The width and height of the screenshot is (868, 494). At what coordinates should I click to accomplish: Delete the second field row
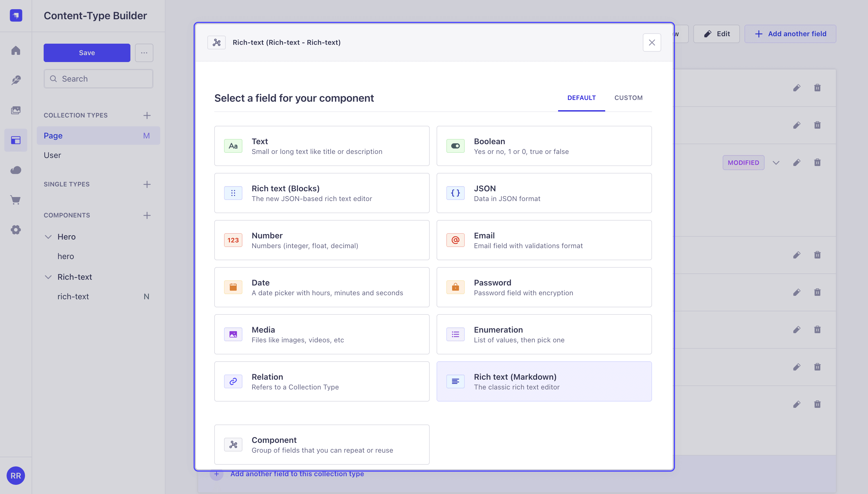coord(817,125)
